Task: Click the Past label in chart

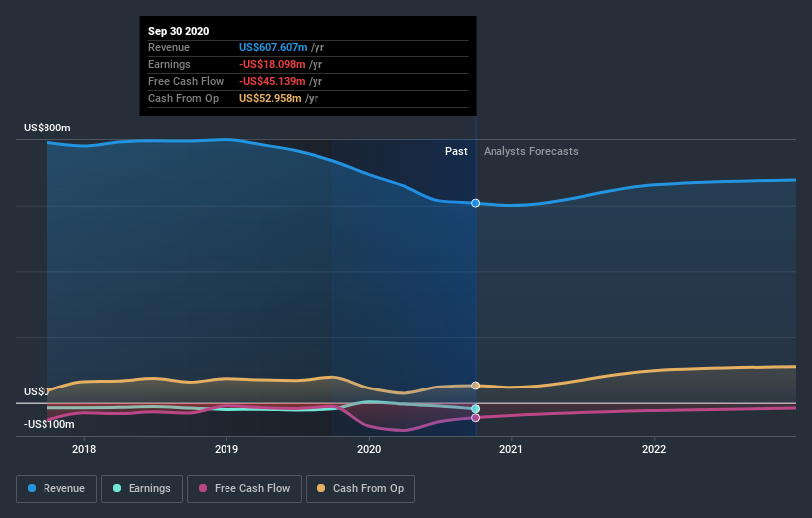Action: pos(456,151)
